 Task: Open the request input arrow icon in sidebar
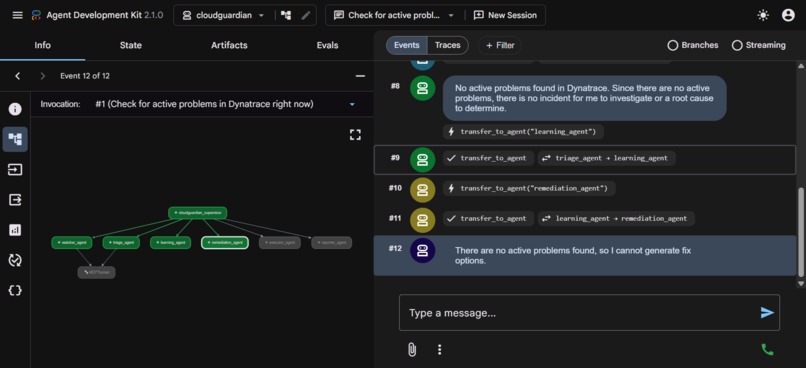click(15, 169)
